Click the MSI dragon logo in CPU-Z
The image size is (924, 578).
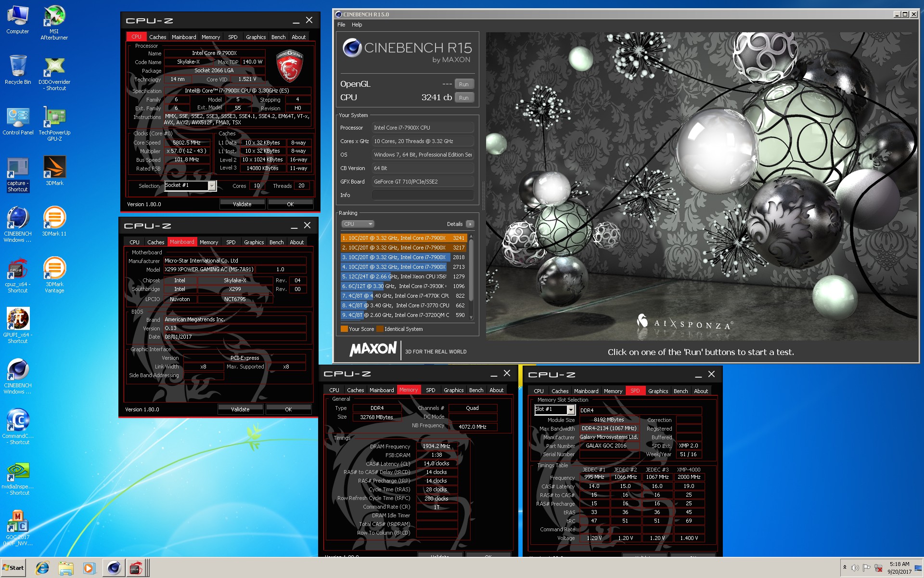pyautogui.click(x=289, y=66)
